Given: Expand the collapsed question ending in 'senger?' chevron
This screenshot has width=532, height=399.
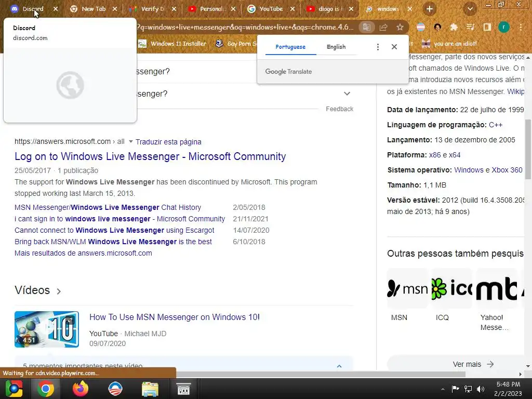Looking at the screenshot, I should tap(347, 94).
